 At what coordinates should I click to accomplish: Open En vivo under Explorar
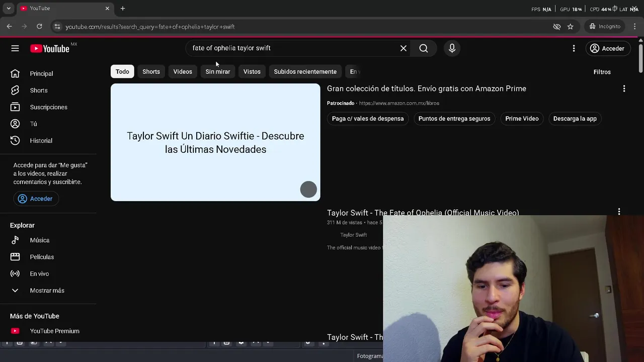[x=48, y=274]
